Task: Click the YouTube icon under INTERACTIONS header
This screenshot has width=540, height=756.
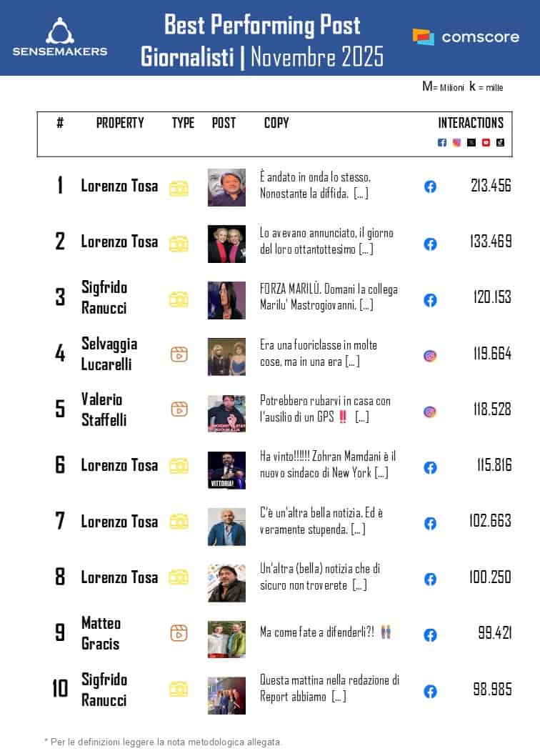Action: (486, 142)
